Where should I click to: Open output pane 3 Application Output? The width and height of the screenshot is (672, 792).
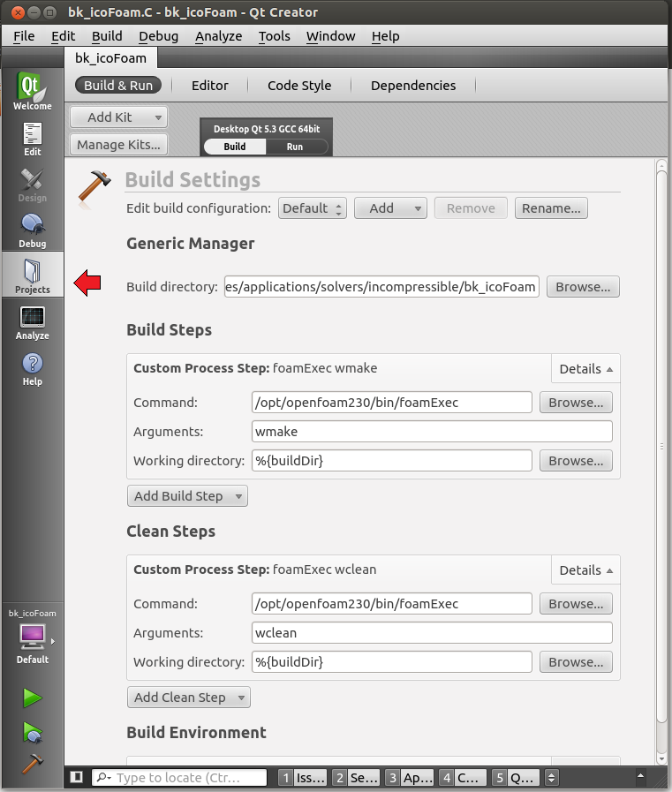(411, 777)
